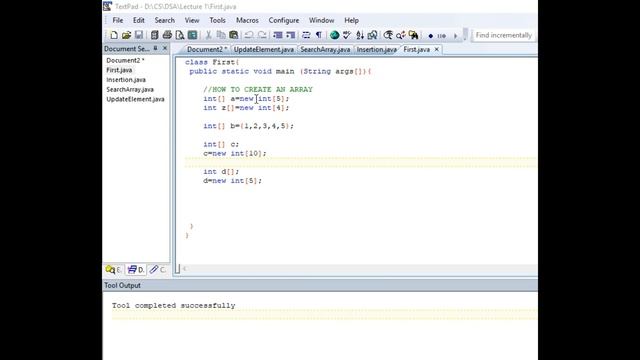Screen dimensions: 640x360
Task: Redo edit via toolbar arrow
Action: 262,35
